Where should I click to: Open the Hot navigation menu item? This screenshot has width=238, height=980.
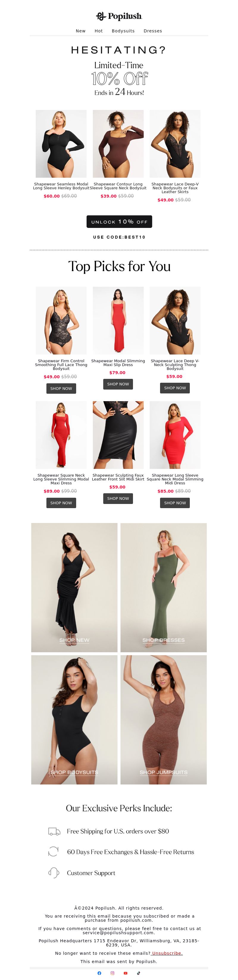click(x=99, y=31)
